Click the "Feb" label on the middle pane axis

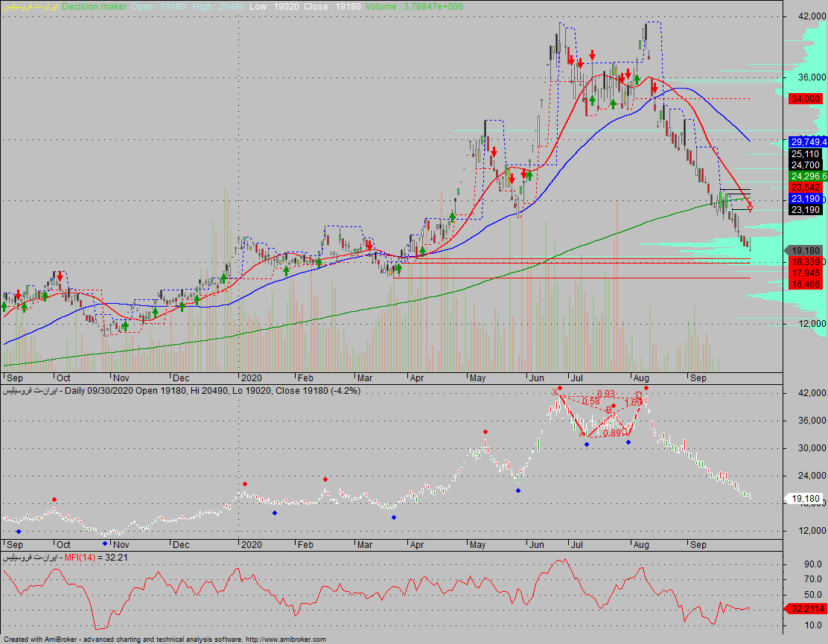coord(305,545)
